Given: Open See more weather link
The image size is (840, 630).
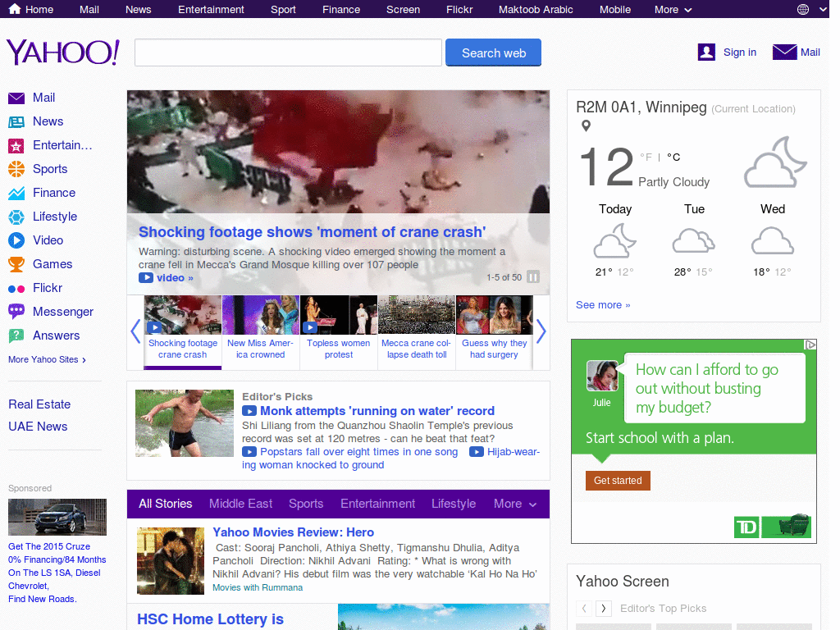Looking at the screenshot, I should click(x=603, y=305).
